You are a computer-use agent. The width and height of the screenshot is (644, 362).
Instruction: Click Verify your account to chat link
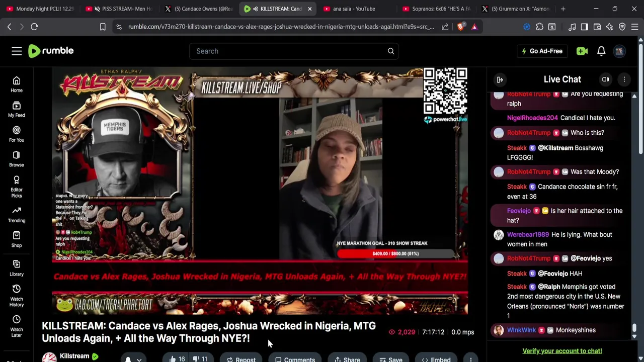pos(562,351)
